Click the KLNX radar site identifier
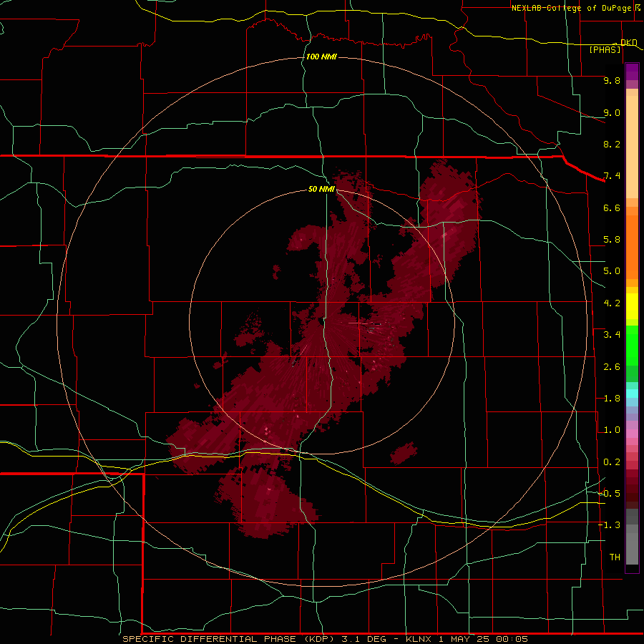This screenshot has width=644, height=644. coord(419,639)
